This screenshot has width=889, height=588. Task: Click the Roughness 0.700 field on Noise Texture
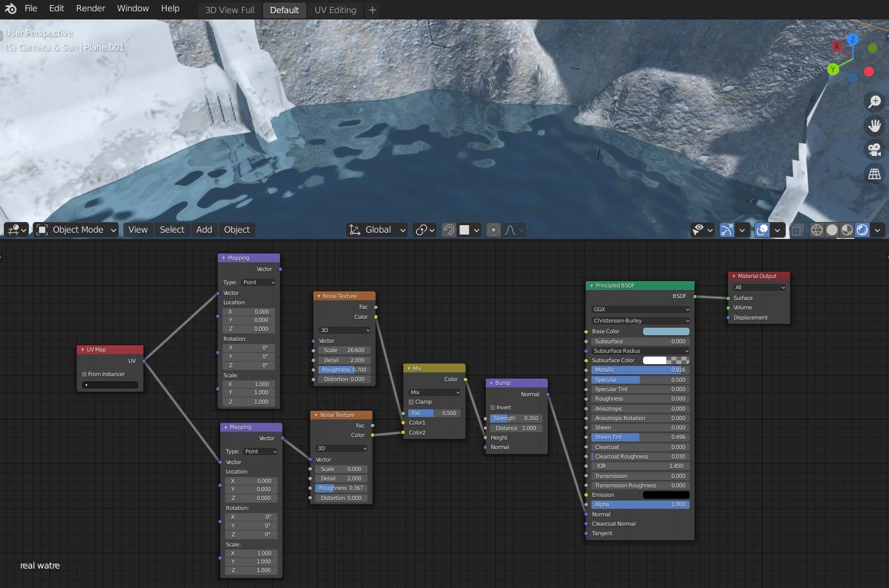344,370
